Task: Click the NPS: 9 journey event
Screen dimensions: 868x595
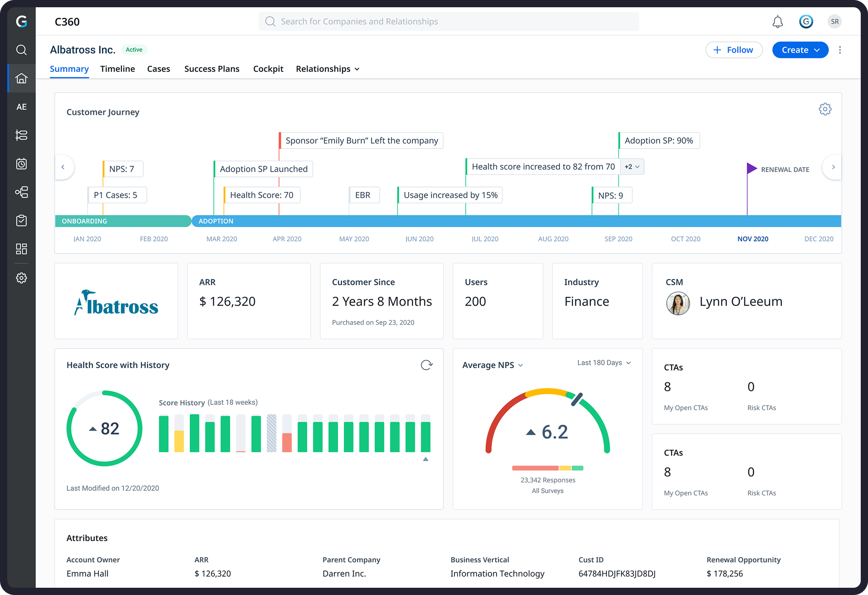Action: pos(612,196)
